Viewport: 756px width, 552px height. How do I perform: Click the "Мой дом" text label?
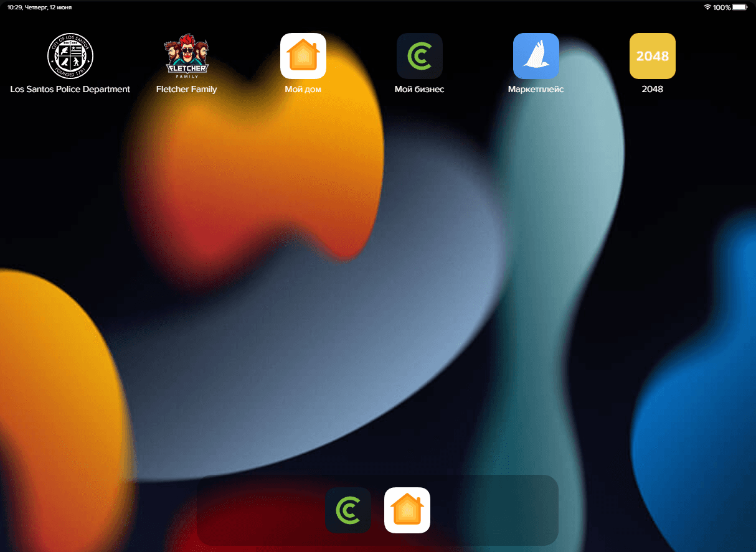coord(303,89)
